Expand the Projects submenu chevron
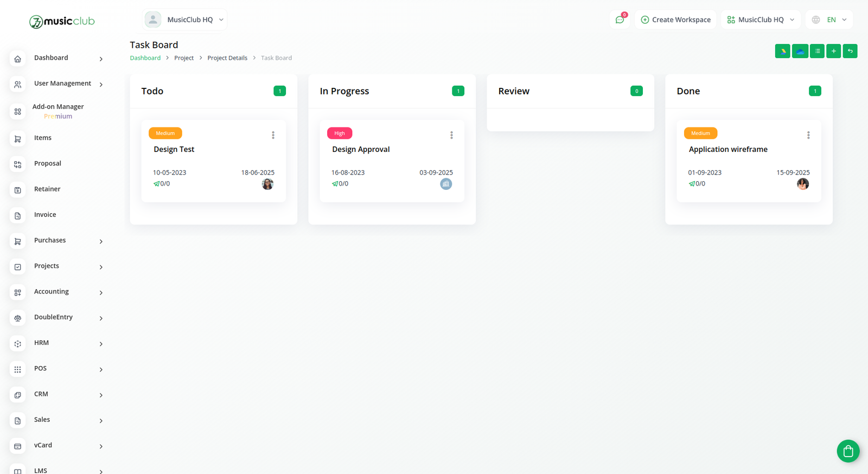 point(101,267)
